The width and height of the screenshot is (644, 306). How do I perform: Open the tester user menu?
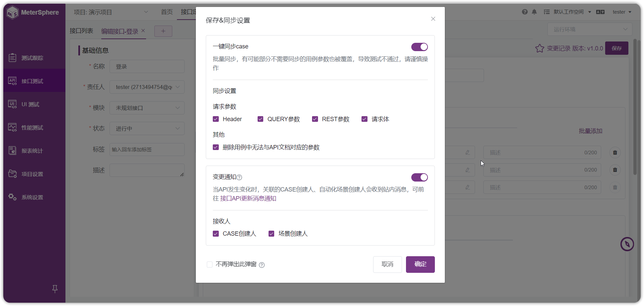pyautogui.click(x=622, y=12)
